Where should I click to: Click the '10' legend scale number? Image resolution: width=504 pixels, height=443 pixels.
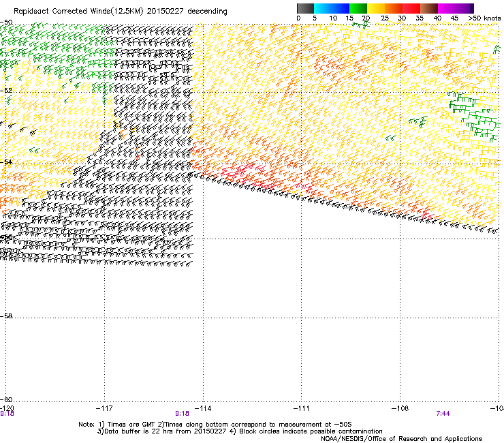click(333, 18)
